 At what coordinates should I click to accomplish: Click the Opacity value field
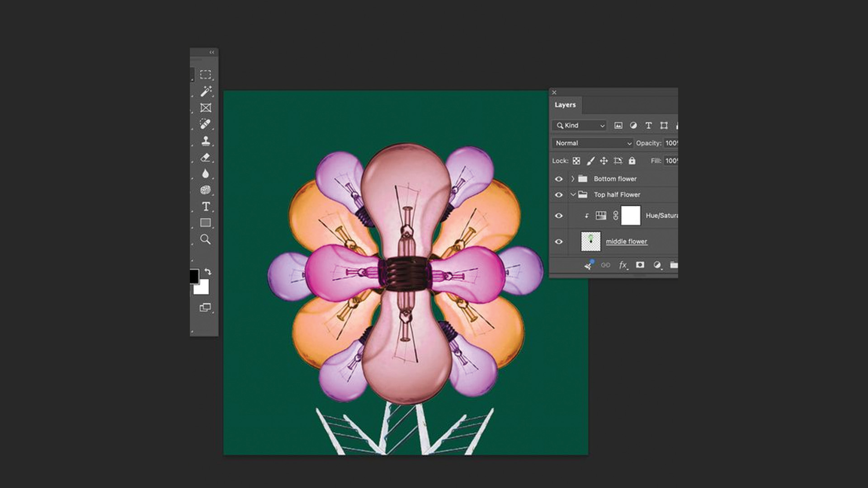[671, 143]
